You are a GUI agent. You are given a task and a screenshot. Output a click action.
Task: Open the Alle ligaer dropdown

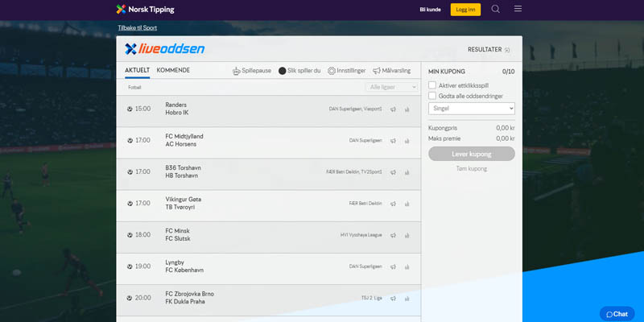click(391, 87)
